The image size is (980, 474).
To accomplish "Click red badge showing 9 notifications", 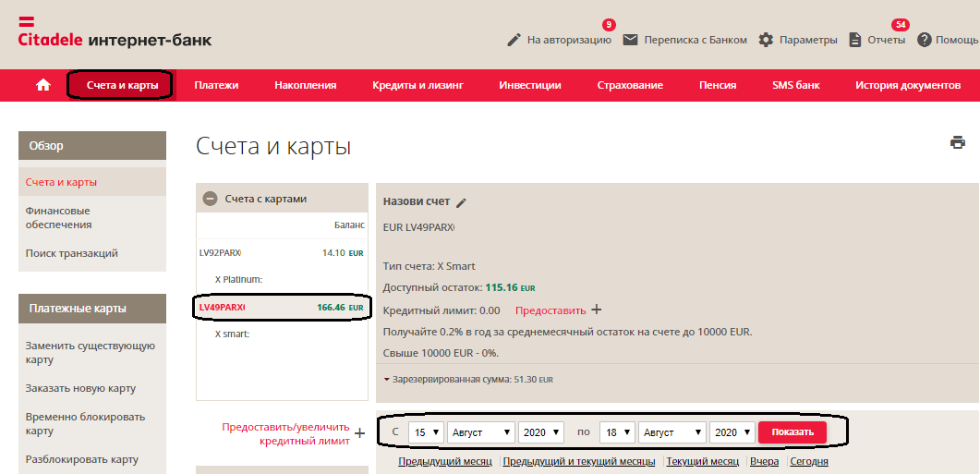I will (609, 25).
